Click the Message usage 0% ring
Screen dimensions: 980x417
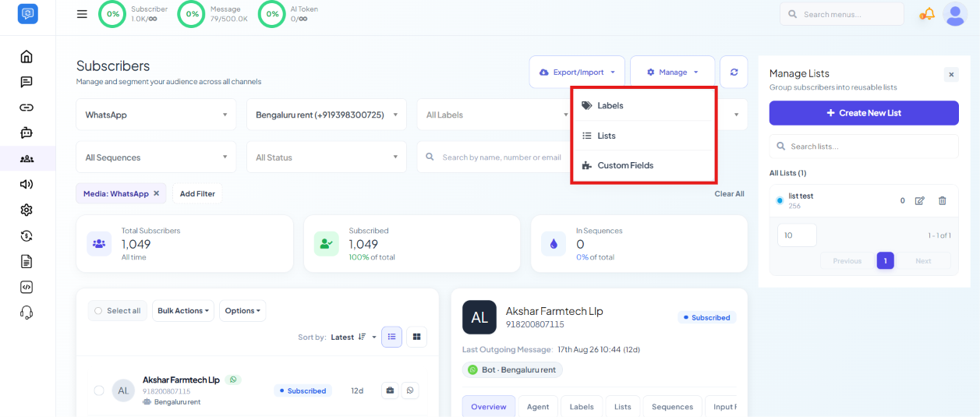point(192,14)
